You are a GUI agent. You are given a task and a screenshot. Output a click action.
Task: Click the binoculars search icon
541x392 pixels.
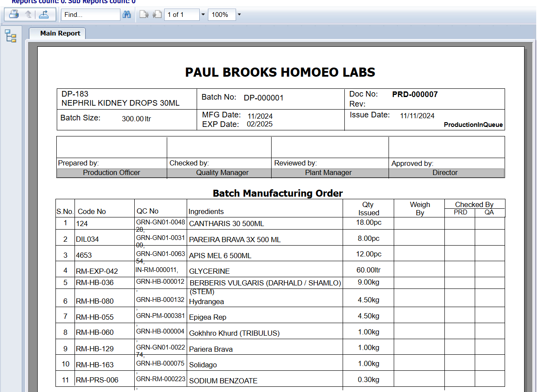coord(127,14)
